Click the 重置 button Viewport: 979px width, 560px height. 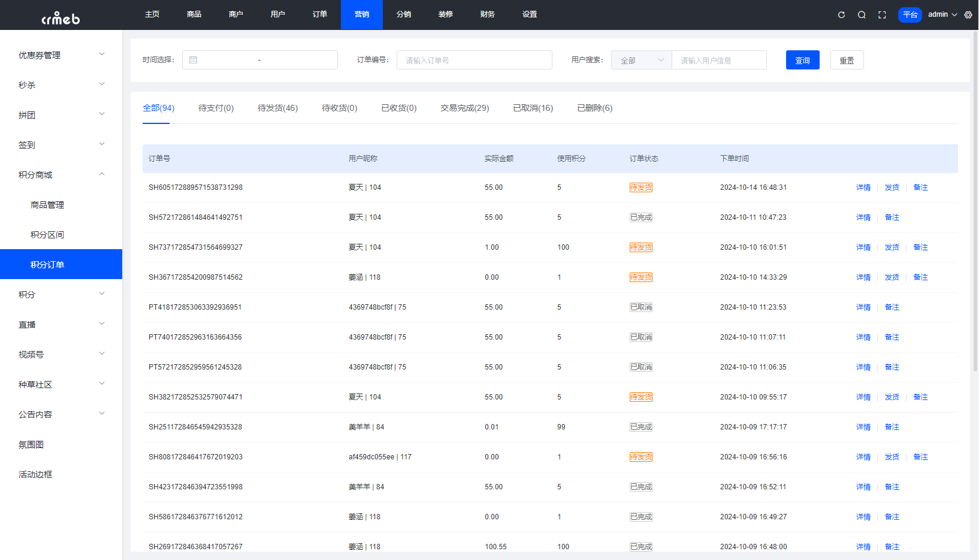[847, 60]
